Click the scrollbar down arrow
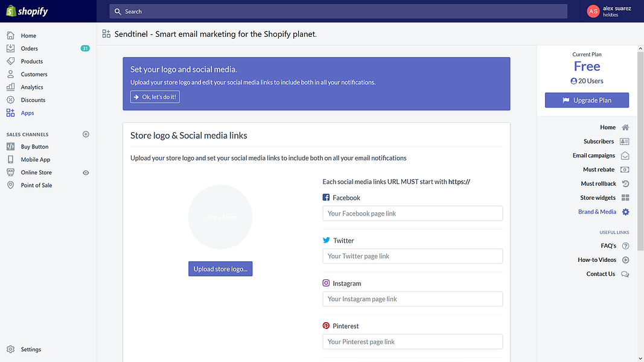 pyautogui.click(x=640, y=359)
